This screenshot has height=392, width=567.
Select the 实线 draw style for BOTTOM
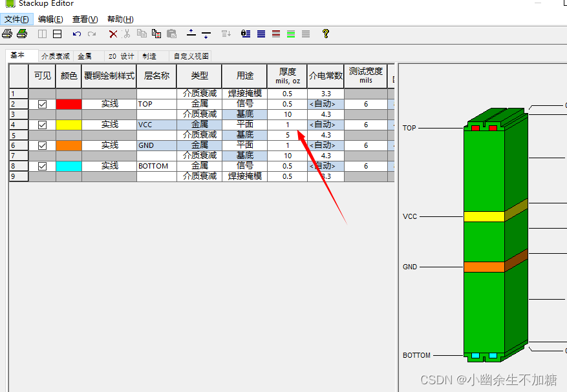tap(109, 166)
